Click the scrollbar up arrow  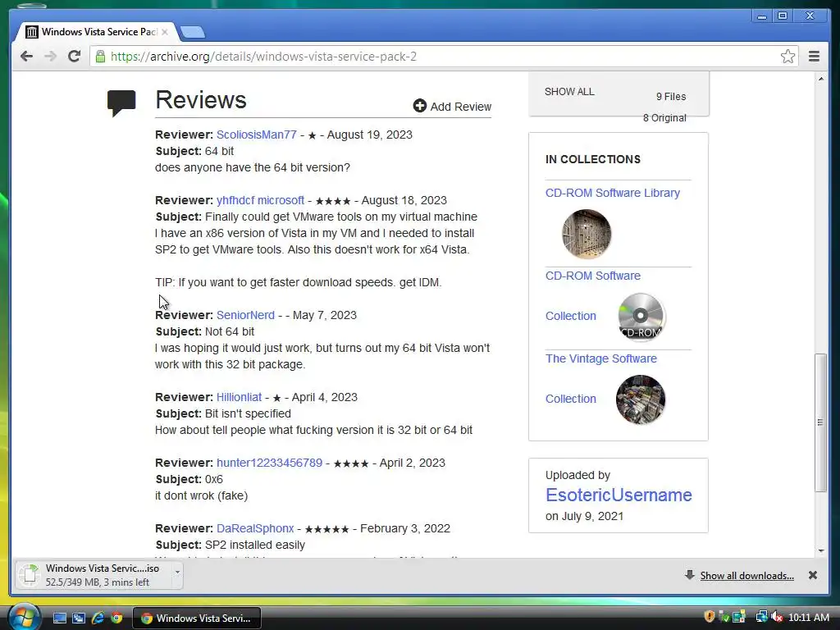[820, 79]
